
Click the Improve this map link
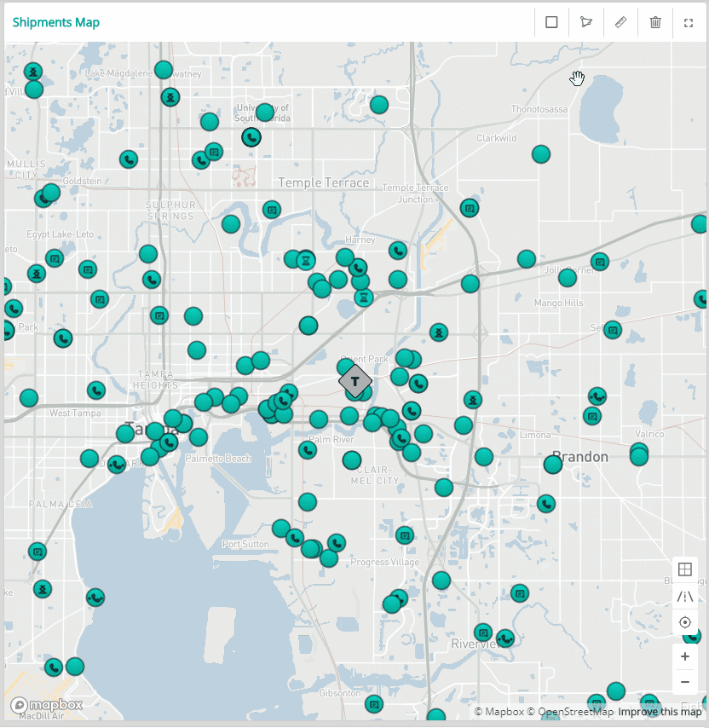tap(660, 712)
